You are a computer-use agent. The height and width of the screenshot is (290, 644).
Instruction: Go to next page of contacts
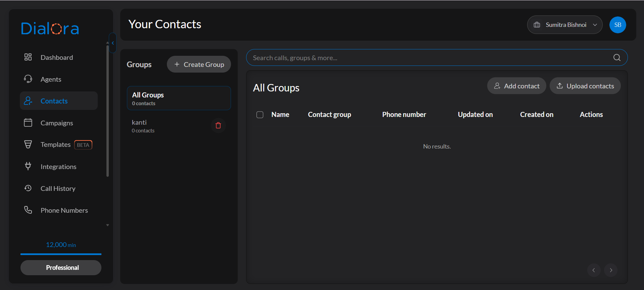click(611, 270)
